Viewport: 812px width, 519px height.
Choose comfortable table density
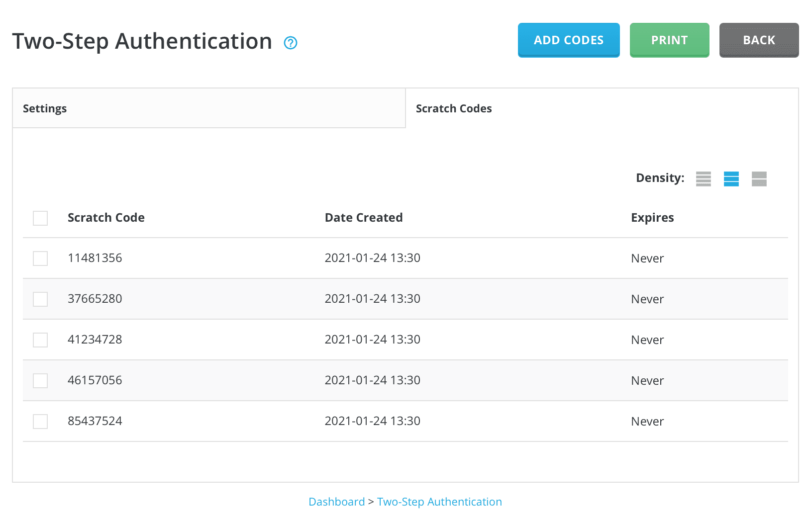coord(760,179)
